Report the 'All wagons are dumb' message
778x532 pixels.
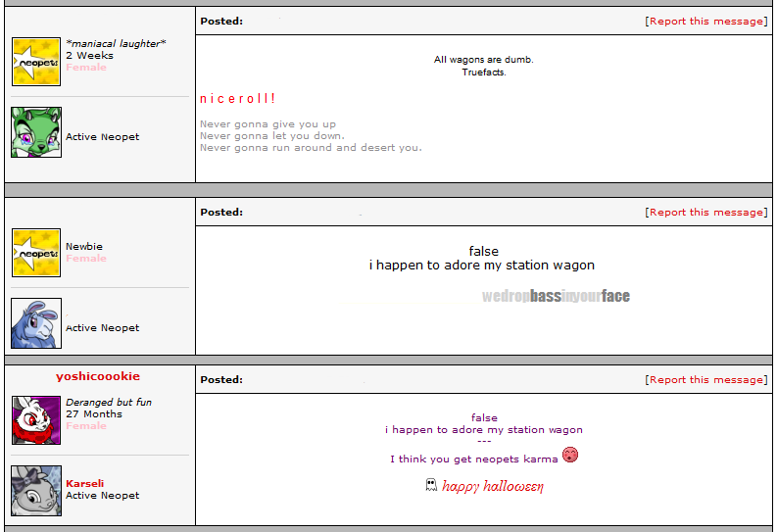pyautogui.click(x=706, y=22)
